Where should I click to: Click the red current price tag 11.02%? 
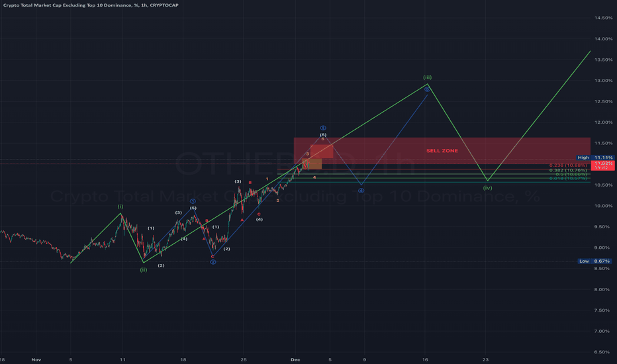[603, 165]
